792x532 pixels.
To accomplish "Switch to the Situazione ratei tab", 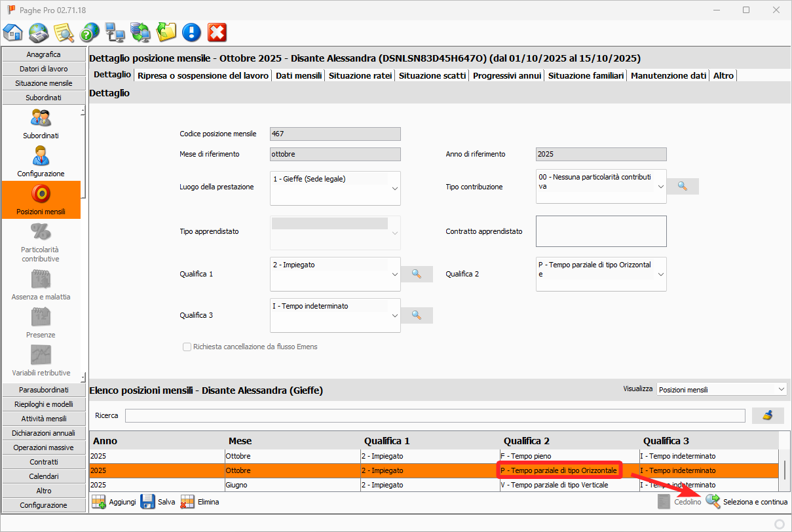I will click(x=360, y=75).
